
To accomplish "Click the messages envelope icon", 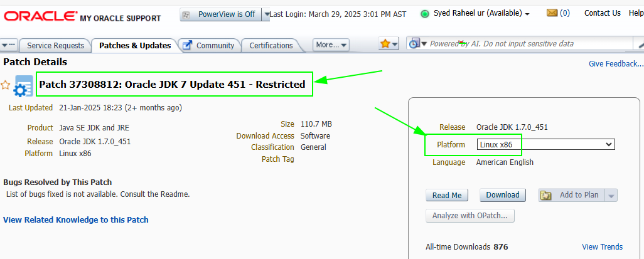I will pyautogui.click(x=552, y=13).
